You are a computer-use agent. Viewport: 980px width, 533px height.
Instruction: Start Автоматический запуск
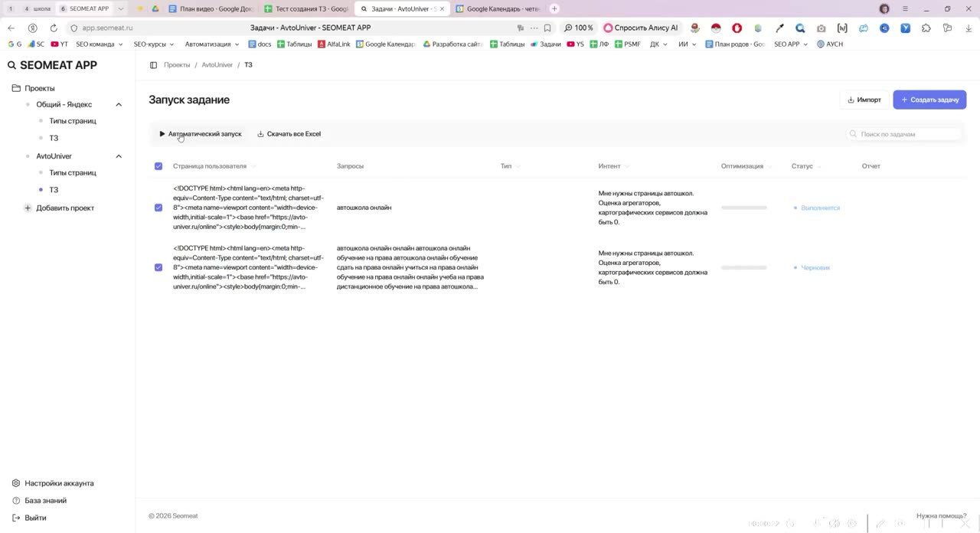coord(200,134)
